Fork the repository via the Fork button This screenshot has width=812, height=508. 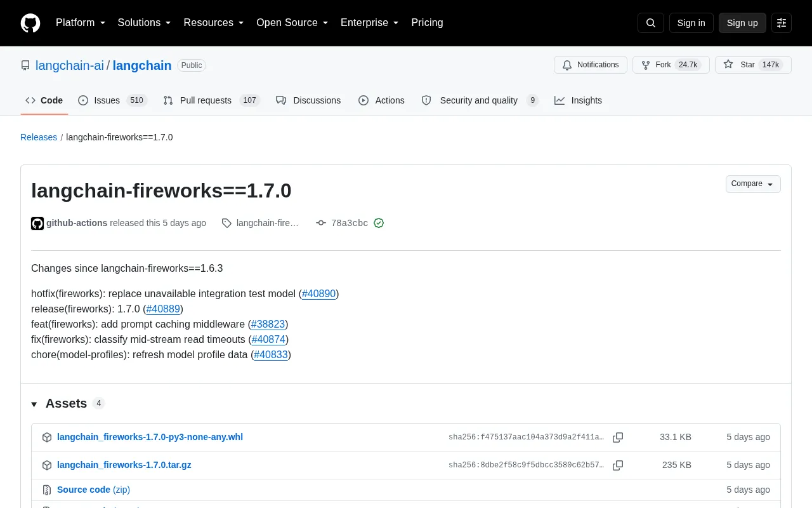(x=671, y=65)
